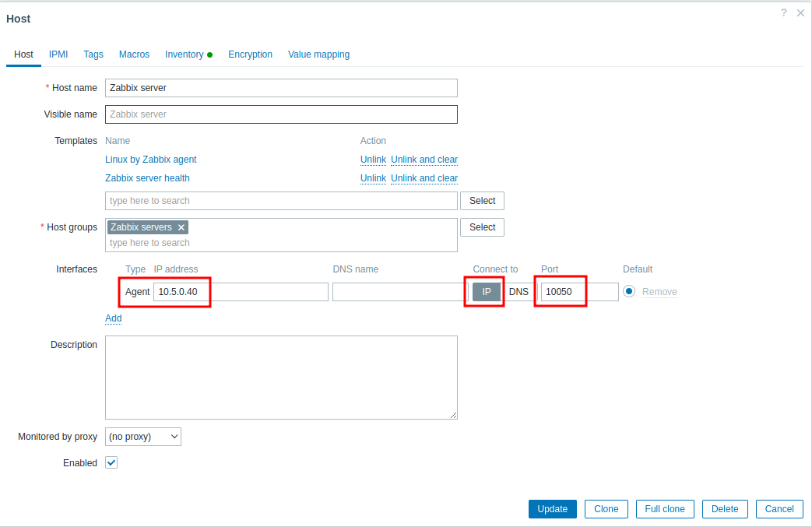Focus the Host name field
The image size is (812, 527).
[x=281, y=88]
